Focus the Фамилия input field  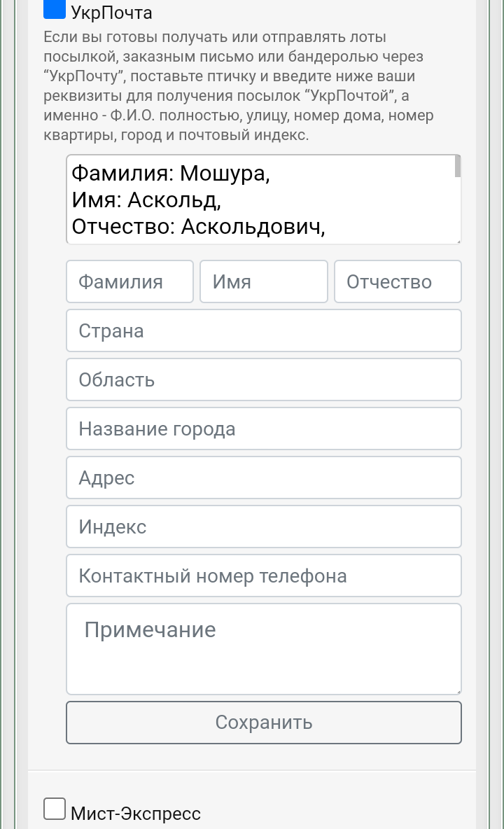[x=130, y=281]
